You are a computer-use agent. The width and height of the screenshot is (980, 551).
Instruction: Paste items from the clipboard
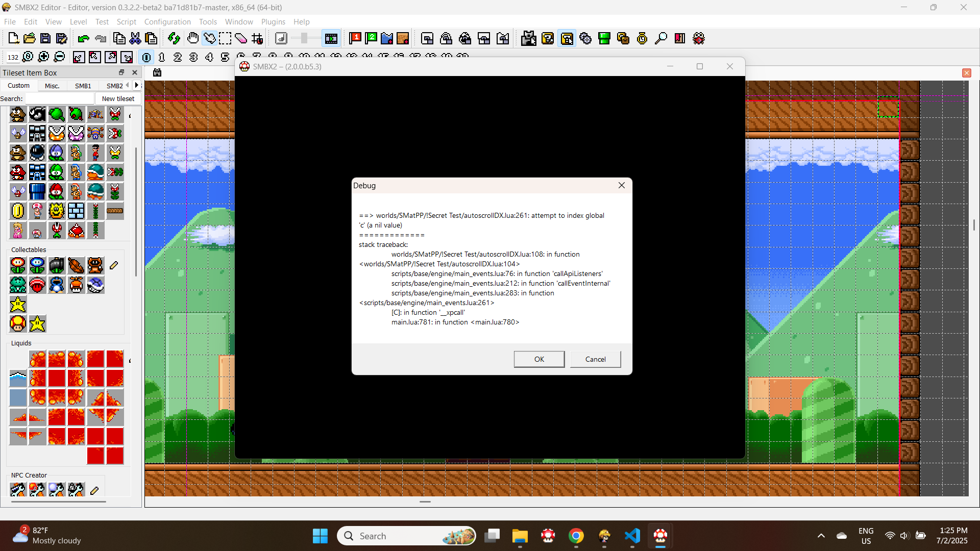point(151,38)
